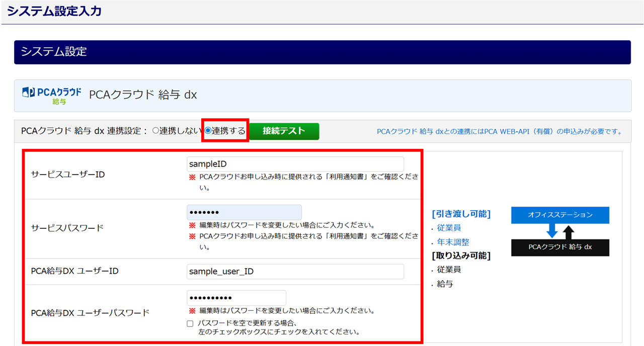Click the green 接続テスト button
Viewport: 644px width, 346px height.
(x=284, y=131)
